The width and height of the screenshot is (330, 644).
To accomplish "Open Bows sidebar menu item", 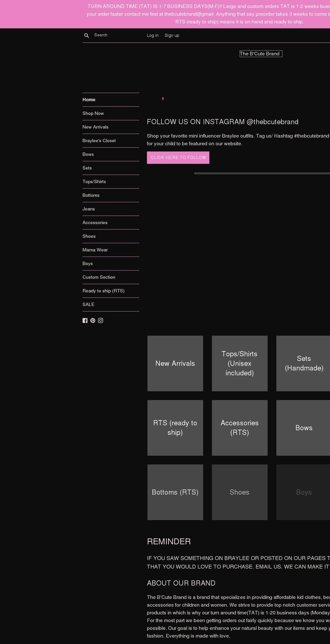I will (111, 154).
